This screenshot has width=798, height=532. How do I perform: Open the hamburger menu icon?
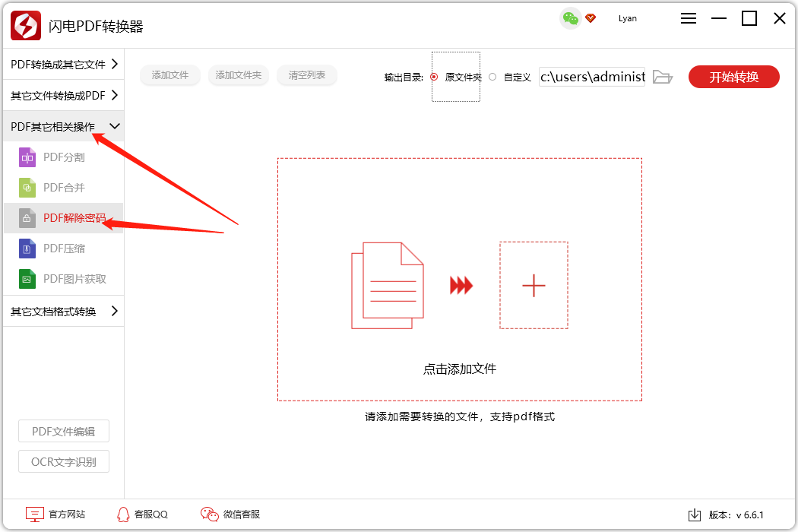pyautogui.click(x=688, y=18)
